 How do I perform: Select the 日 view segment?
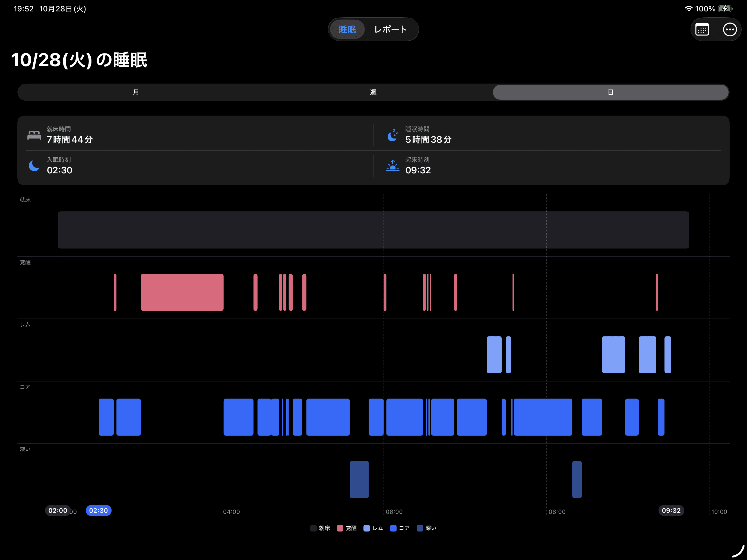point(610,92)
